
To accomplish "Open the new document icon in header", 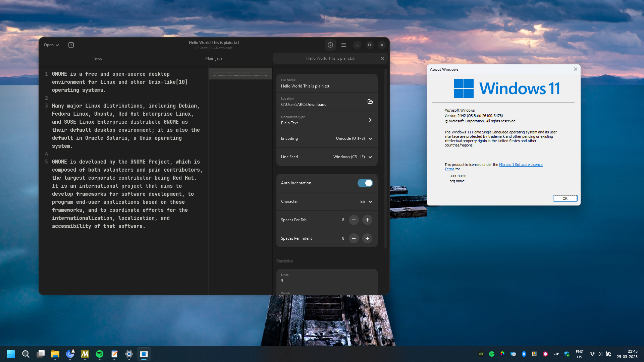I will tap(71, 45).
